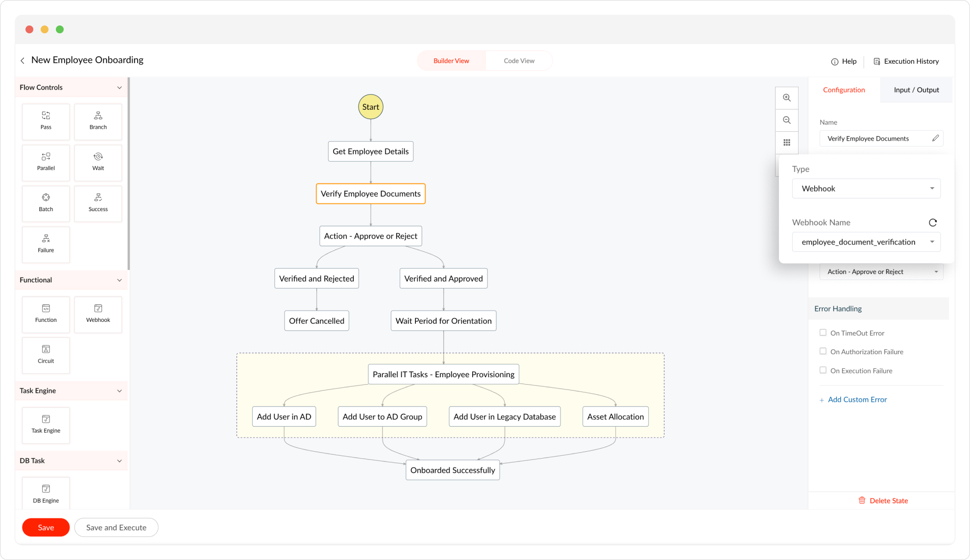The height and width of the screenshot is (560, 970).
Task: Open employee_document_verification webhook name dropdown
Action: [866, 242]
